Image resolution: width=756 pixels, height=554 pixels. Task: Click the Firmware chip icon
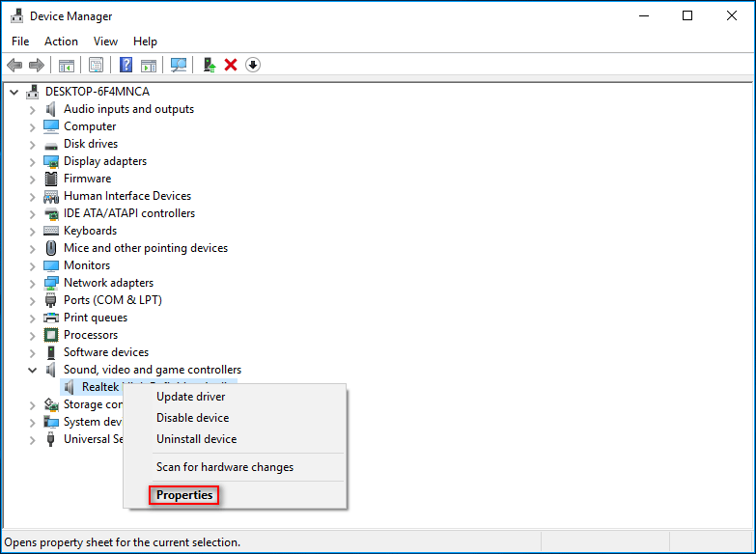click(50, 179)
